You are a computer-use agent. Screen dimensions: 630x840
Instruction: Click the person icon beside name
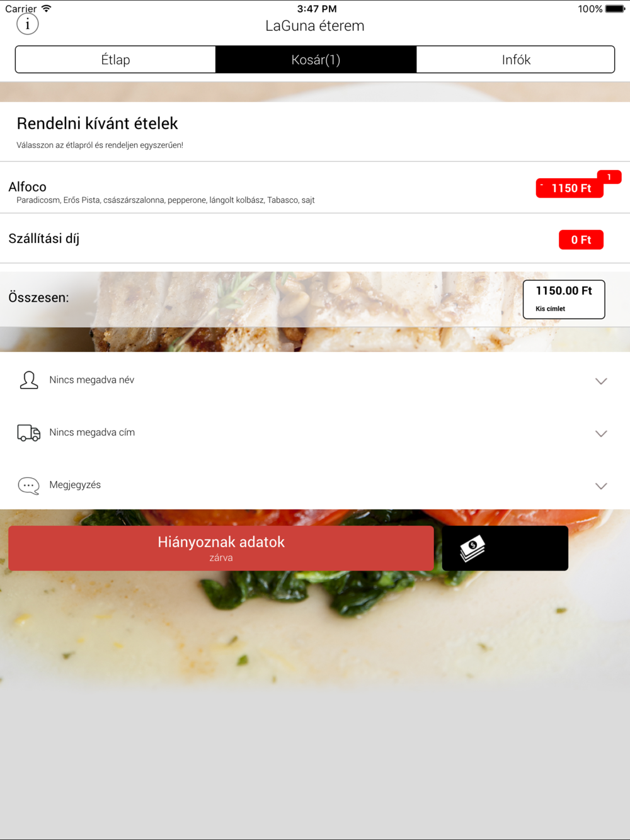click(x=28, y=380)
